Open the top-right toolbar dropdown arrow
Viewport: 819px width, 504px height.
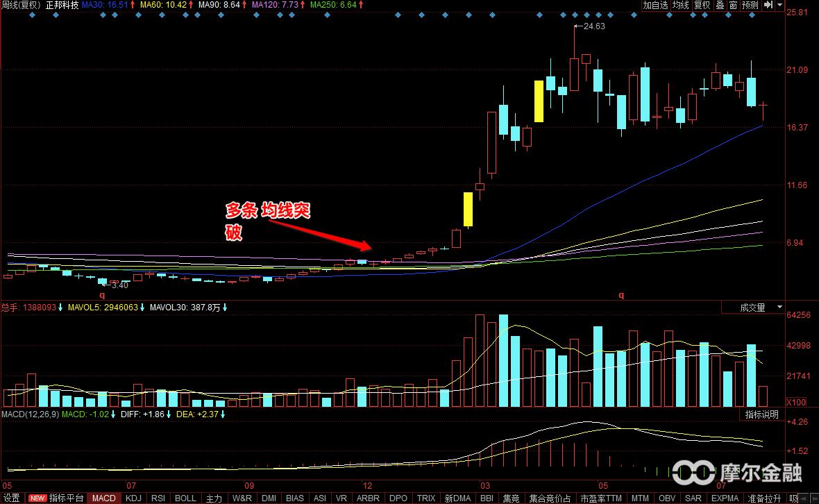(x=780, y=5)
